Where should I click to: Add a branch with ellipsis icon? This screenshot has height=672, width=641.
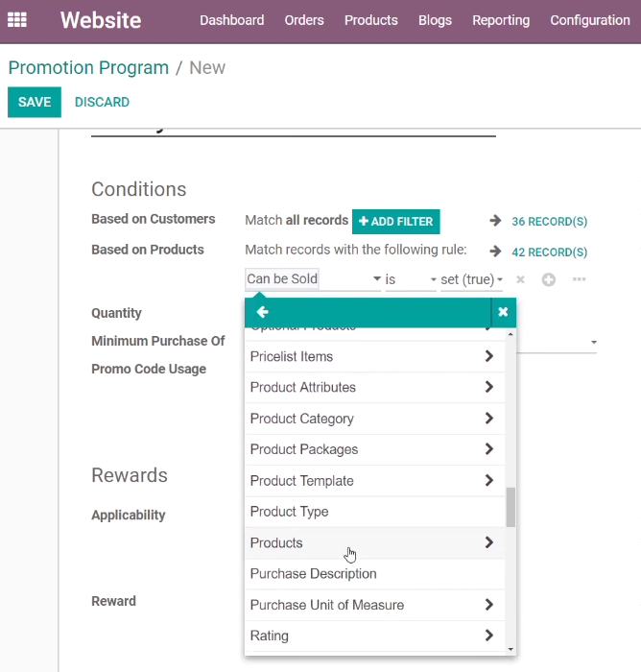pyautogui.click(x=579, y=279)
